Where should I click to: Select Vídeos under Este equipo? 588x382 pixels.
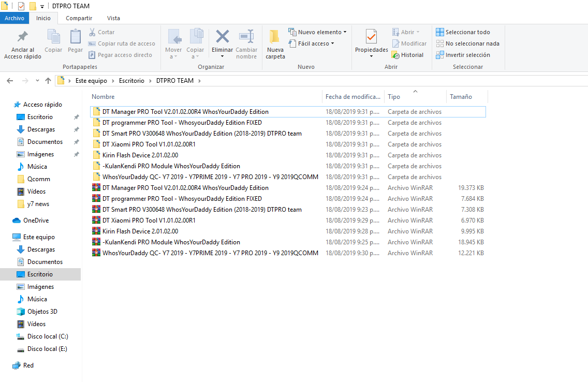coord(36,324)
